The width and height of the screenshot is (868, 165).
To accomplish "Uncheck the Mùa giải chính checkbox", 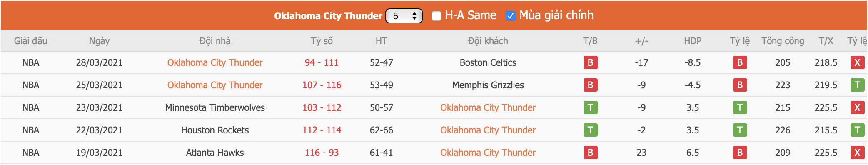I will [x=510, y=16].
